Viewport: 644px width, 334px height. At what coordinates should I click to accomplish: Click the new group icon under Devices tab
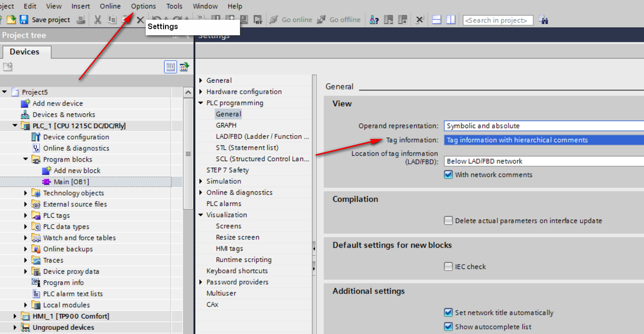(x=7, y=66)
